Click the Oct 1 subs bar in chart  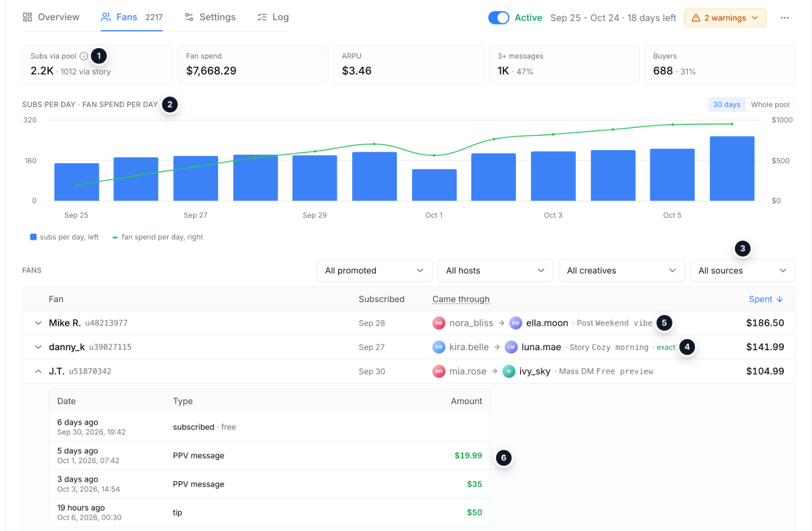tap(434, 185)
